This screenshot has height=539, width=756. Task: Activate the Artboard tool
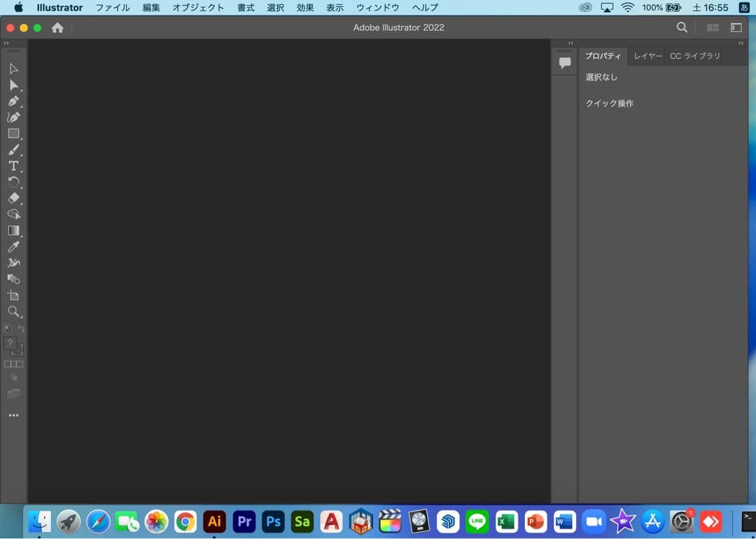(13, 295)
